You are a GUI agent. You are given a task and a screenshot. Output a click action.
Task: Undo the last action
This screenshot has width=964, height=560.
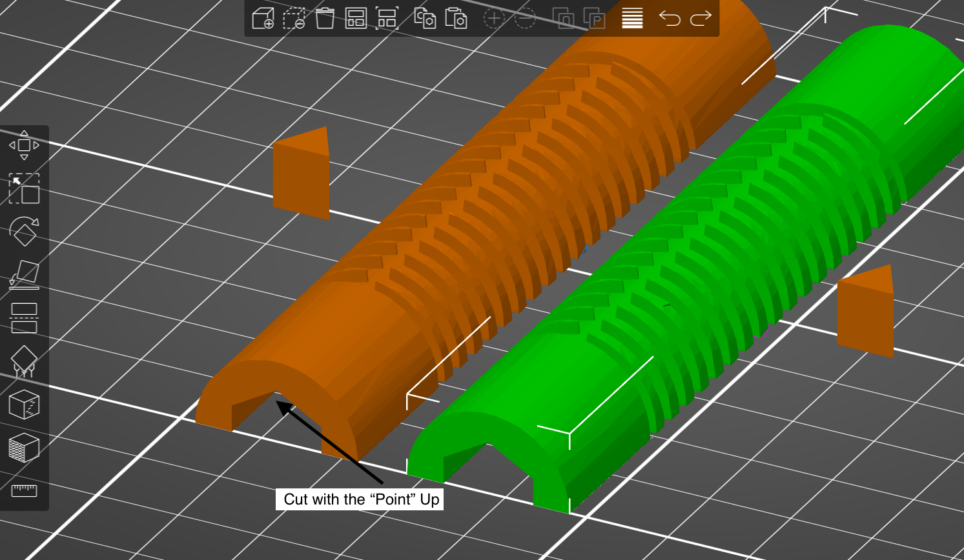point(670,18)
